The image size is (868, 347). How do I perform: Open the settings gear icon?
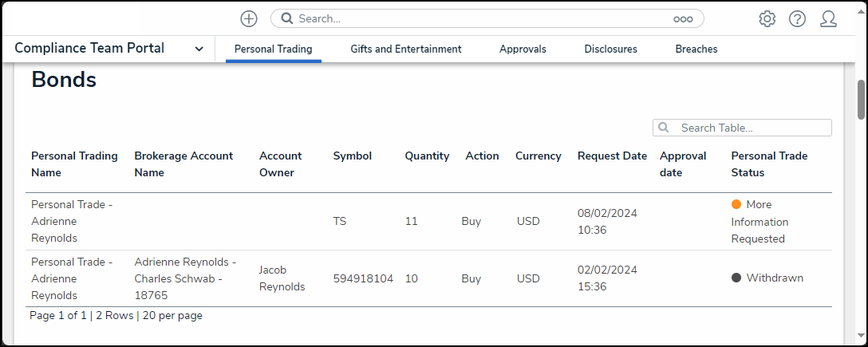point(767,19)
